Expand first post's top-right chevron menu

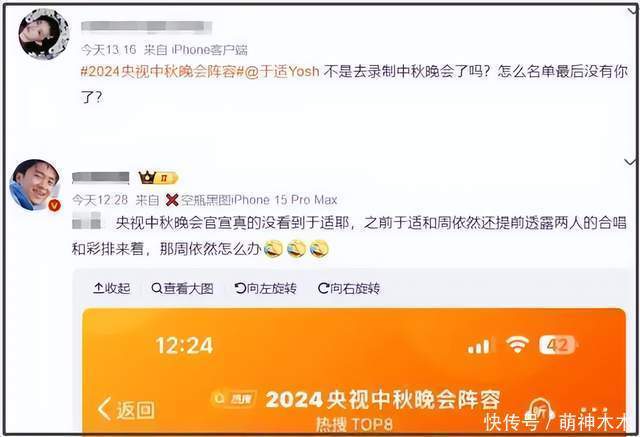(x=633, y=10)
